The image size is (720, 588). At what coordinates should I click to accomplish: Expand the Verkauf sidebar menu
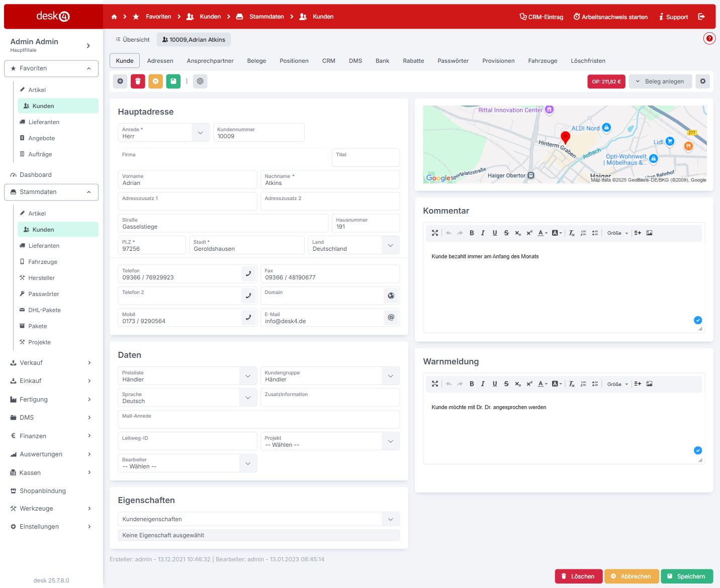51,363
